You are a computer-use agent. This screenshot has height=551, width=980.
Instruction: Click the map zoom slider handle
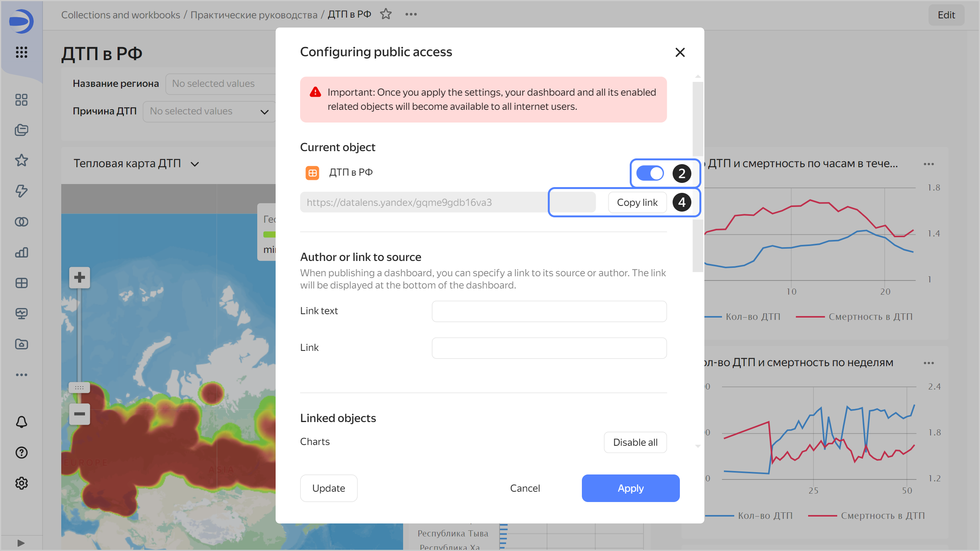pyautogui.click(x=79, y=388)
